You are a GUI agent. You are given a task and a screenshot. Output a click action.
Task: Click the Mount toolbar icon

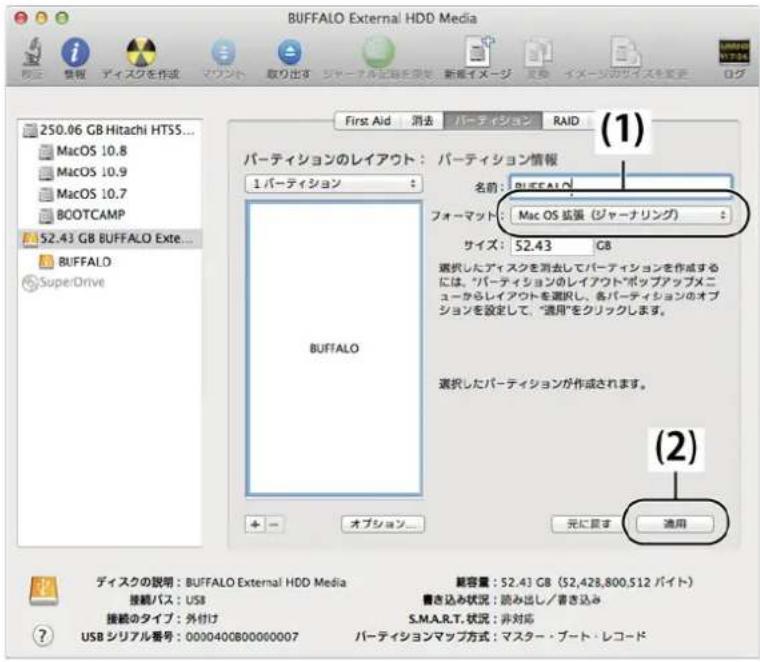[x=223, y=52]
